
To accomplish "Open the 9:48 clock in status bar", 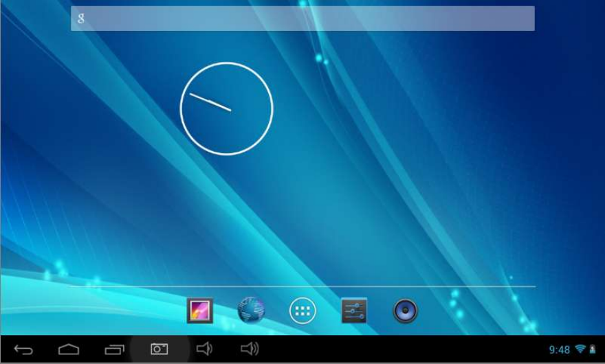I will click(x=559, y=350).
